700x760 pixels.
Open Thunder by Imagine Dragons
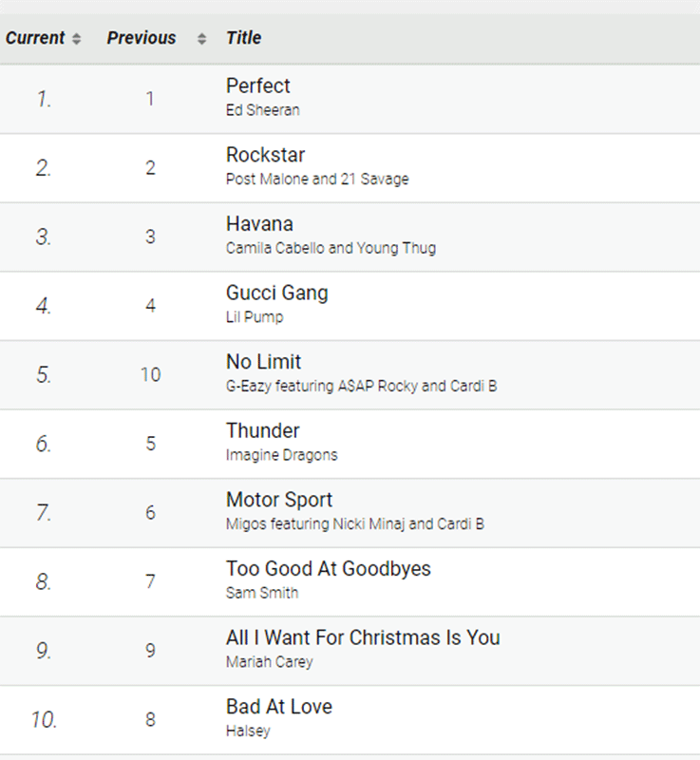click(x=263, y=431)
